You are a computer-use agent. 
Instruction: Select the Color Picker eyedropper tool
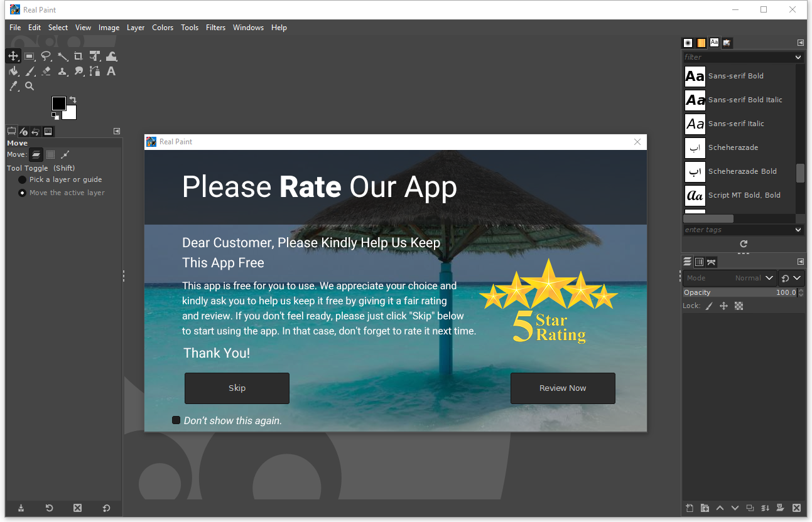point(13,87)
